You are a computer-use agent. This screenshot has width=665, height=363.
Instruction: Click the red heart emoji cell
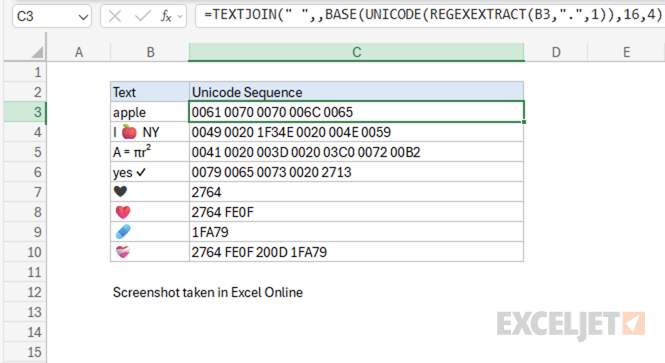[x=150, y=212]
